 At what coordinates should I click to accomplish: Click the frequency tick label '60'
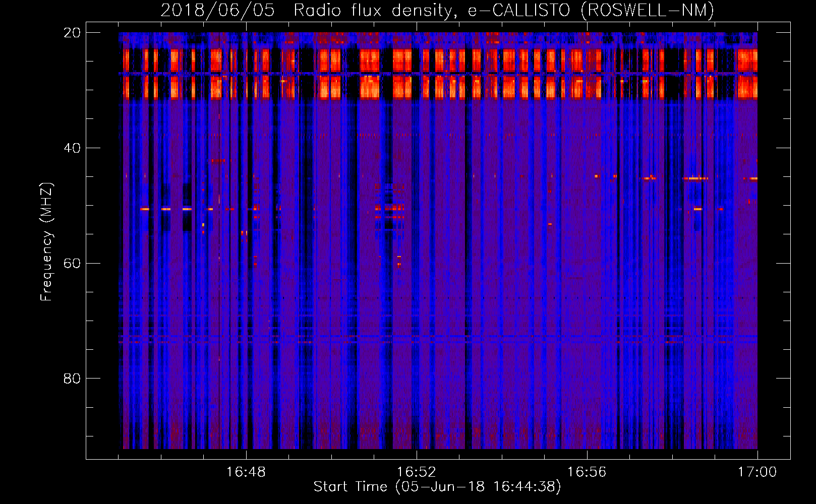pyautogui.click(x=72, y=264)
